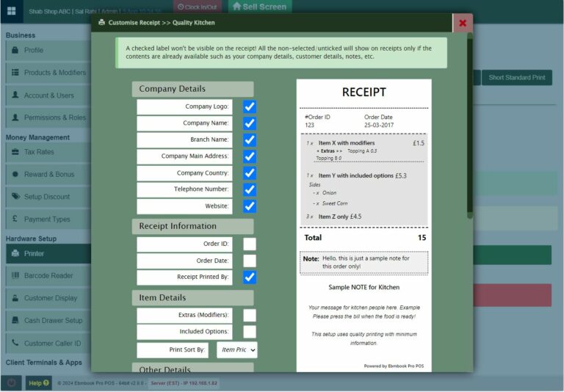Tick the Extras (Modifiers) checkbox
This screenshot has height=392, width=564.
pyautogui.click(x=250, y=315)
